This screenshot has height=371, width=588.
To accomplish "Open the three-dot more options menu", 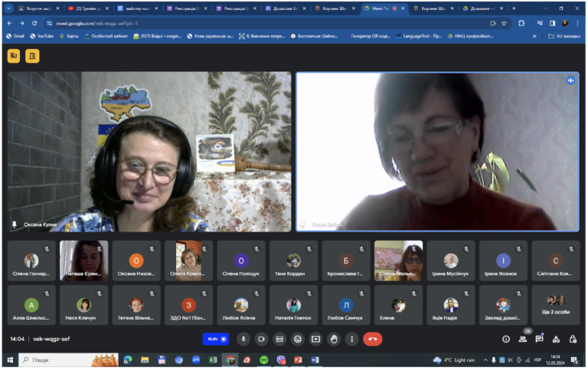I will click(351, 339).
